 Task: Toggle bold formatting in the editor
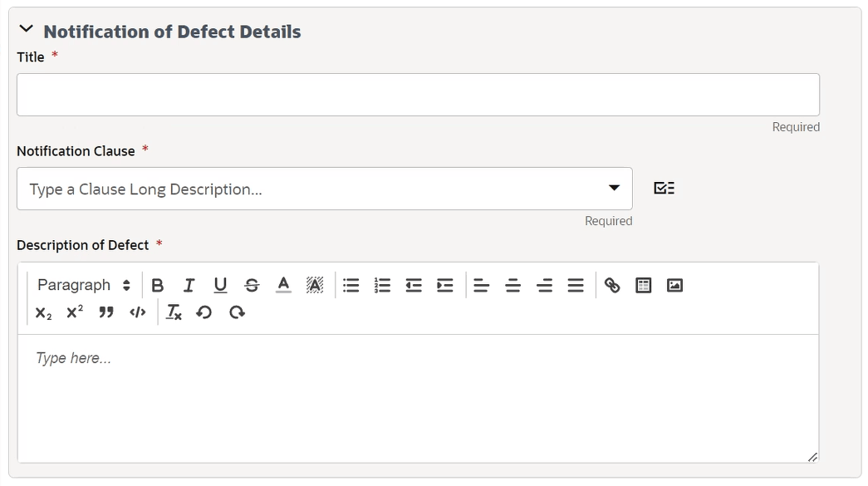pos(158,285)
